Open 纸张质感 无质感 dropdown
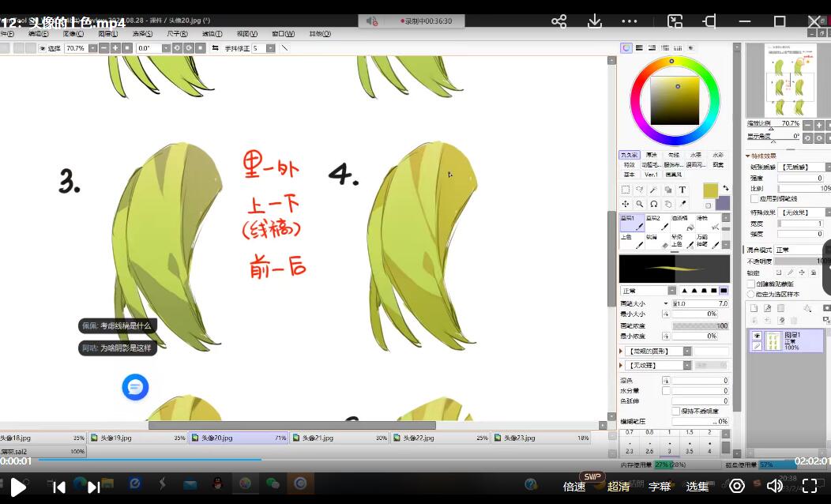This screenshot has height=504, width=831. tap(828, 167)
